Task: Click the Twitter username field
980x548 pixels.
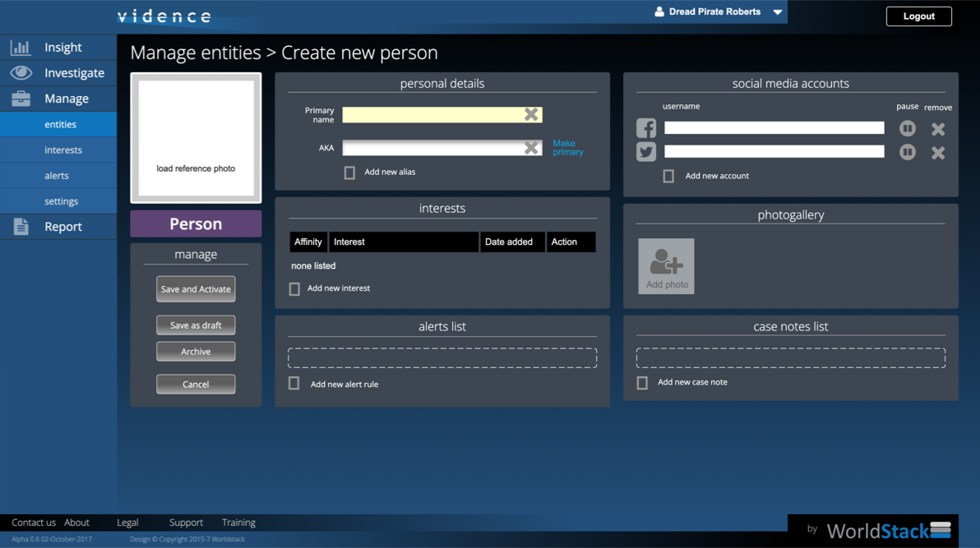Action: point(774,151)
